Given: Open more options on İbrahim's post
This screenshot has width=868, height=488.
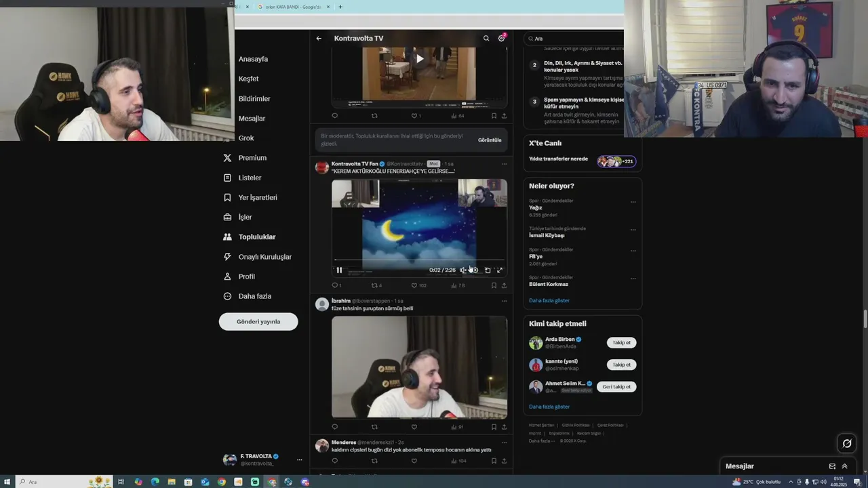Looking at the screenshot, I should click(x=504, y=301).
